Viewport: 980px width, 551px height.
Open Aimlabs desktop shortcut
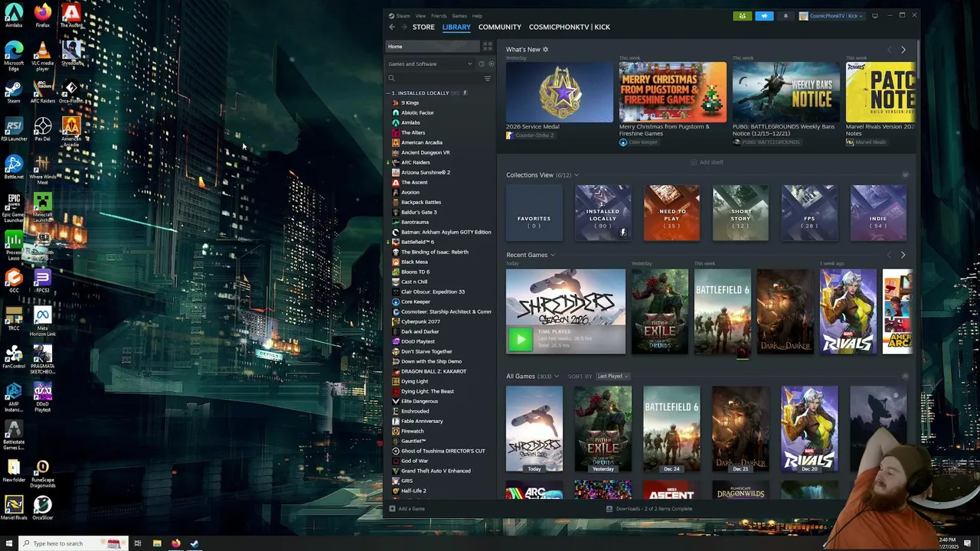point(14,15)
